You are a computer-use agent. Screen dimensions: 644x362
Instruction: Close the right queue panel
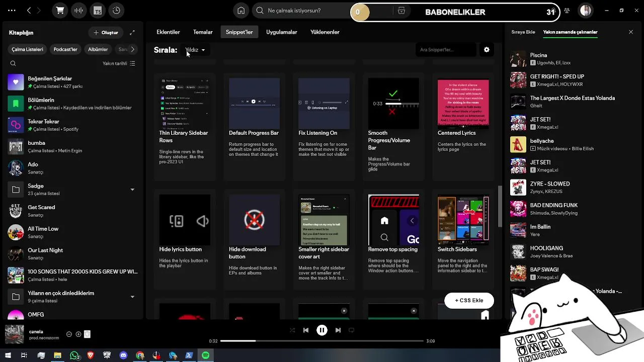click(x=631, y=32)
